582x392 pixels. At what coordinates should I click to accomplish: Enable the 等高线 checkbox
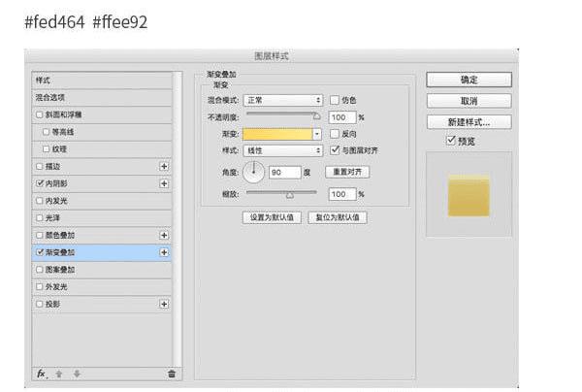(46, 132)
